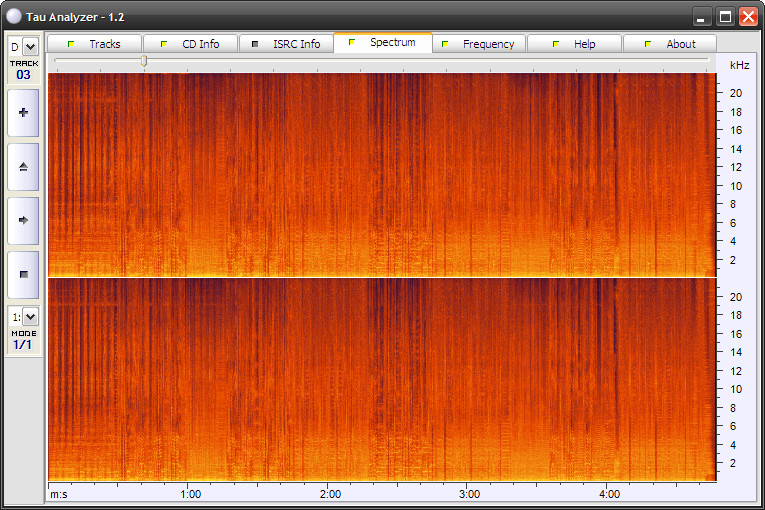This screenshot has width=765, height=510.
Task: Maximize the Tau Analyzer window
Action: tap(724, 16)
